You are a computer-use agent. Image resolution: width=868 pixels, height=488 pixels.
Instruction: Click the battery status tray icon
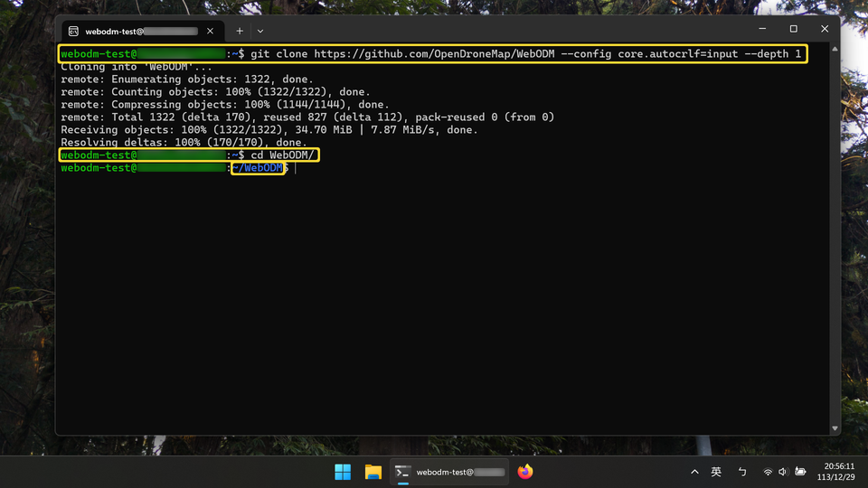click(800, 472)
